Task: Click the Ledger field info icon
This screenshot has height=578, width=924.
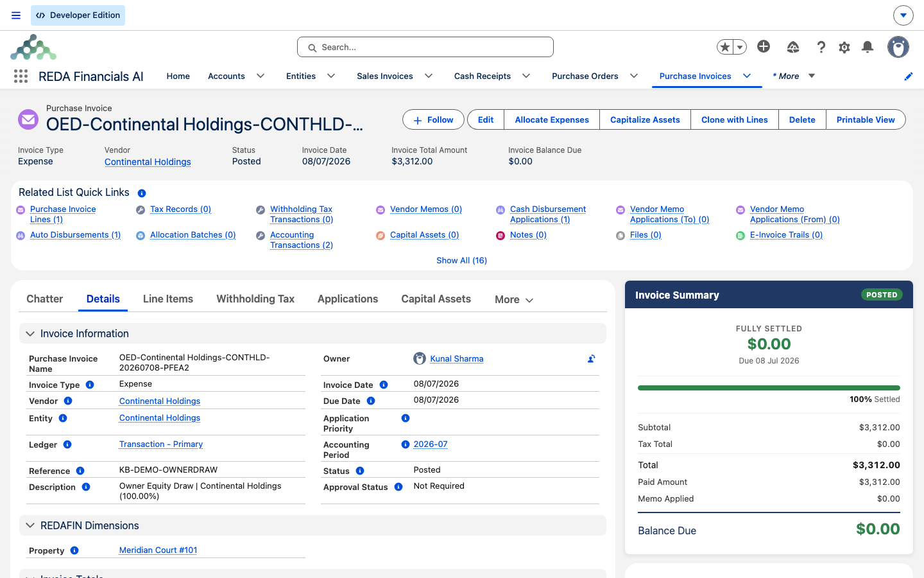Action: pyautogui.click(x=67, y=444)
